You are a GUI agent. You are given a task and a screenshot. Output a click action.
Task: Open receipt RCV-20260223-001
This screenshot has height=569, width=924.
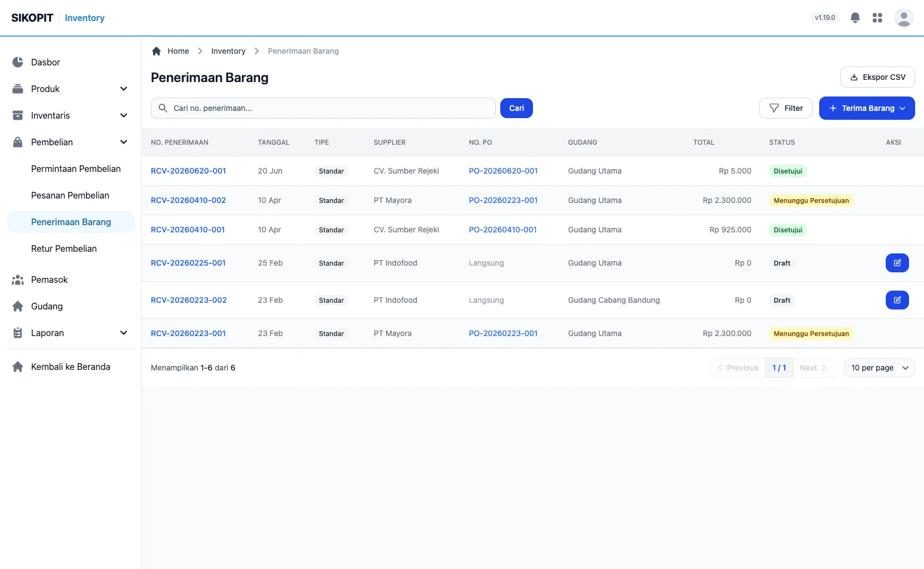coord(189,333)
